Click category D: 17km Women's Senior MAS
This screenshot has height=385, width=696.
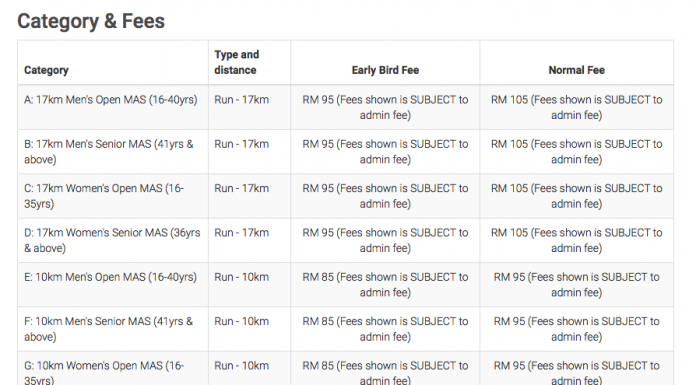[112, 240]
